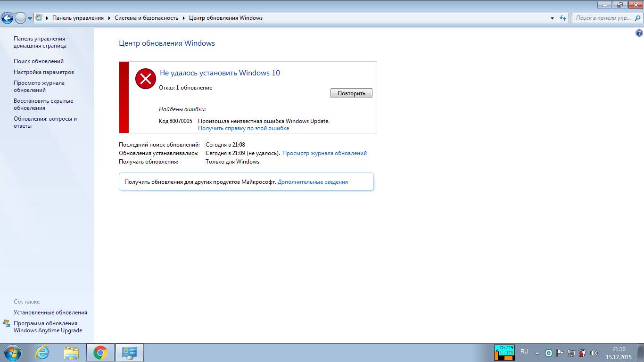Click "Отказ: 1 обновление" text
This screenshot has width=644, height=362.
coord(185,88)
